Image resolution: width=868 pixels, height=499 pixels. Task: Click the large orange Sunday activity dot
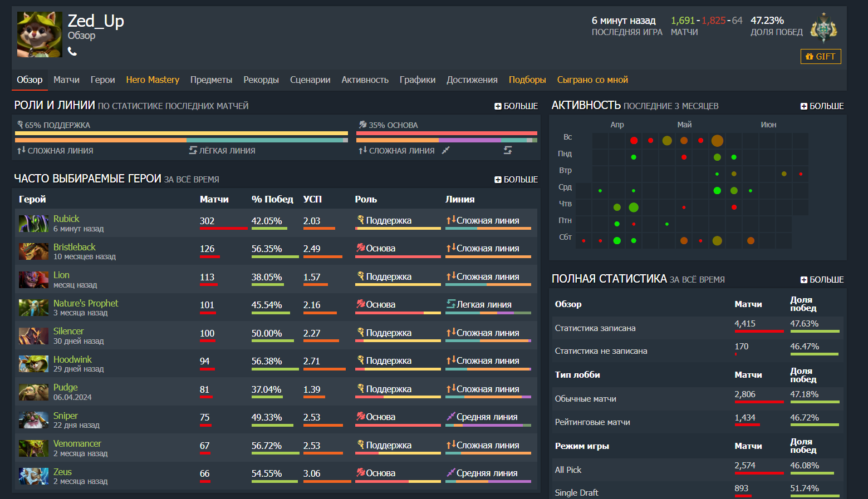pyautogui.click(x=717, y=140)
